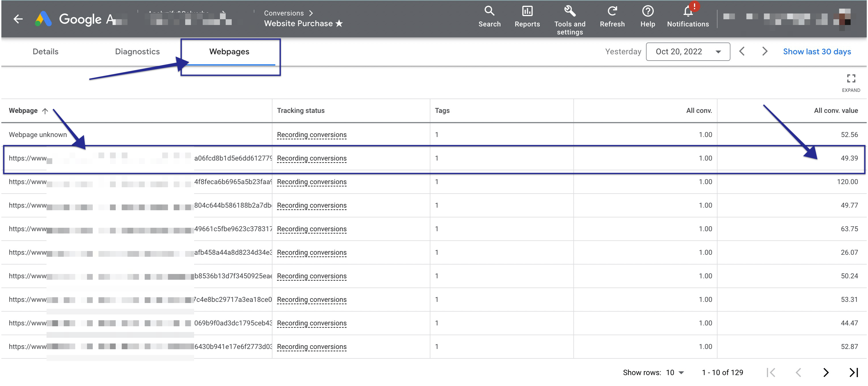Viewport: 868px width, 386px height.
Task: Open the Oct 20, 2022 date picker
Action: [688, 52]
